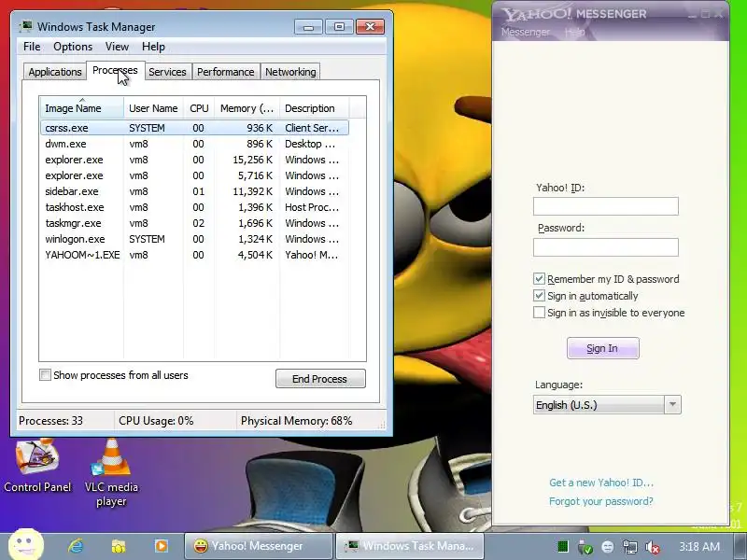
Task: Open the Windows Explorer folder taskbar icon
Action: (119, 546)
